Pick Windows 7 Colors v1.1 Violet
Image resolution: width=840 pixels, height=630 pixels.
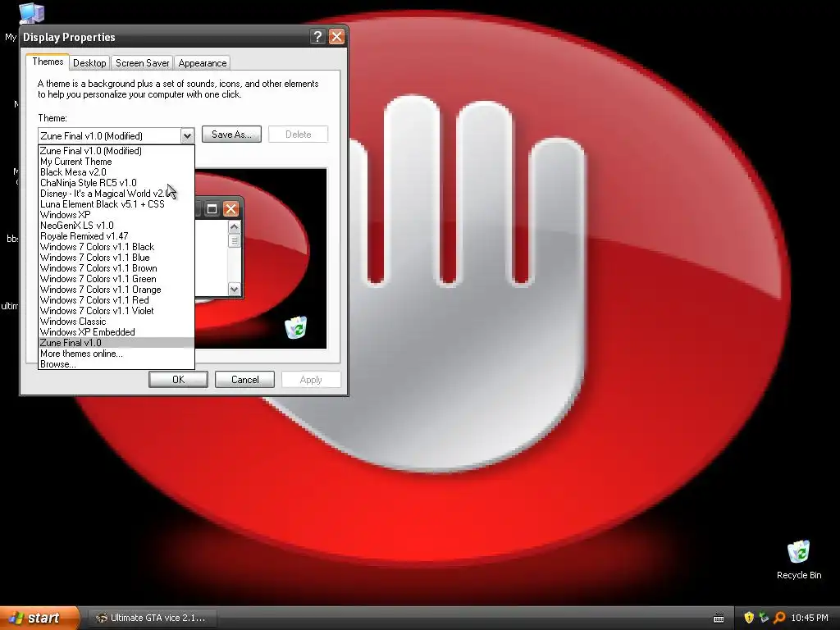[116, 311]
